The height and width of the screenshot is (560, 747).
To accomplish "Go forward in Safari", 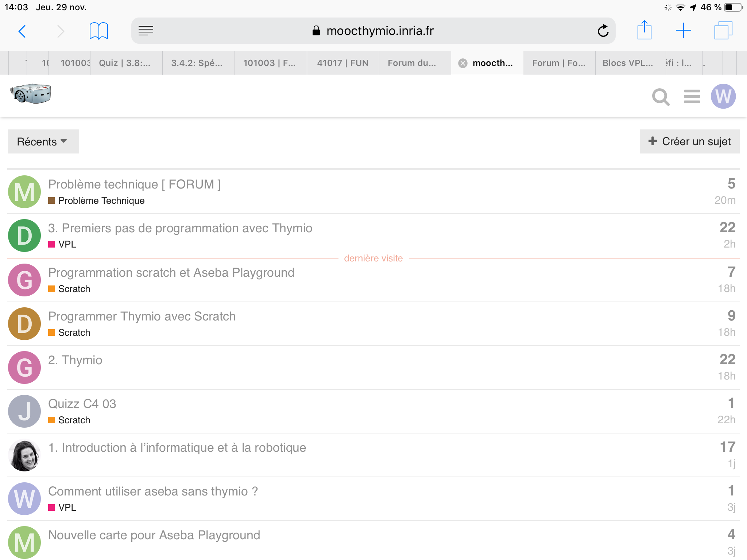I will point(61,31).
